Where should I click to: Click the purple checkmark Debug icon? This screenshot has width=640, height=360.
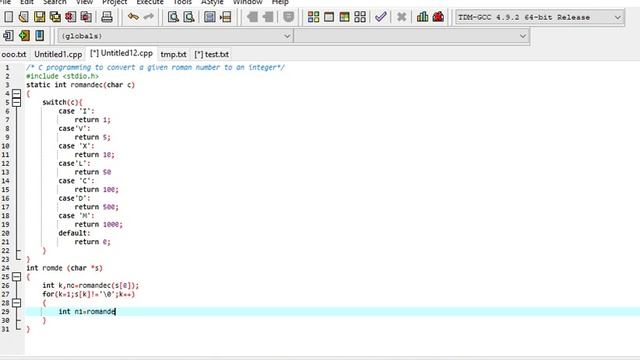click(x=380, y=17)
